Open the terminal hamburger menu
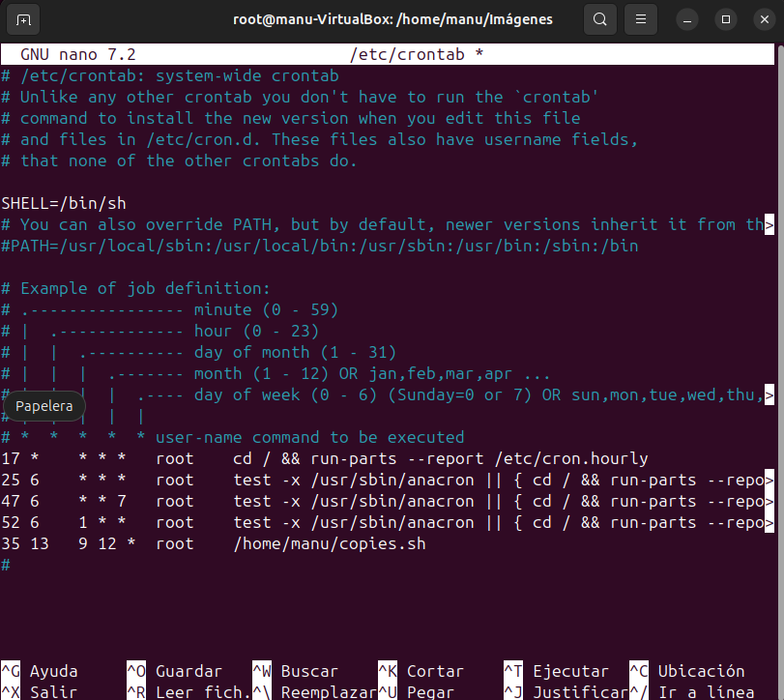This screenshot has width=784, height=700. coord(639,19)
